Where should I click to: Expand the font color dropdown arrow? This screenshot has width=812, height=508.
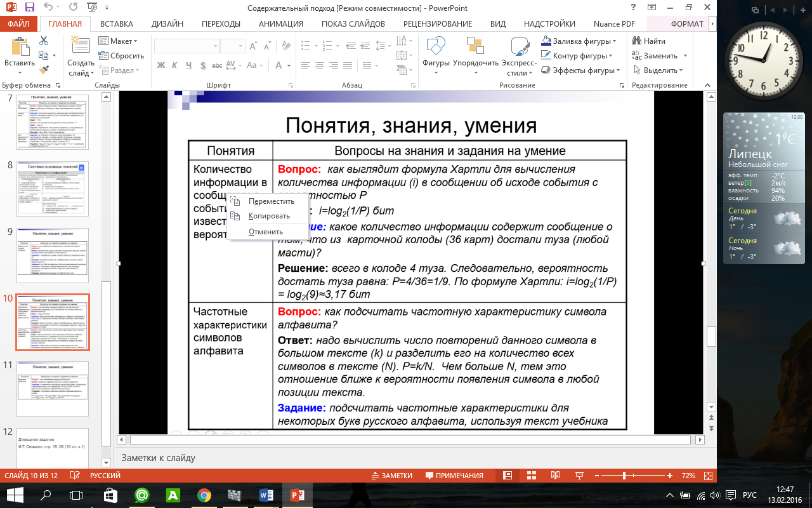coord(289,65)
